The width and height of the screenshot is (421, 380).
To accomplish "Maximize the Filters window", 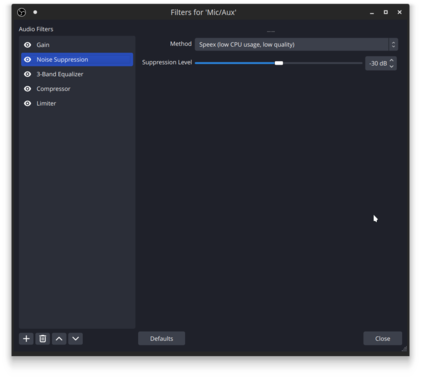I will click(x=386, y=12).
